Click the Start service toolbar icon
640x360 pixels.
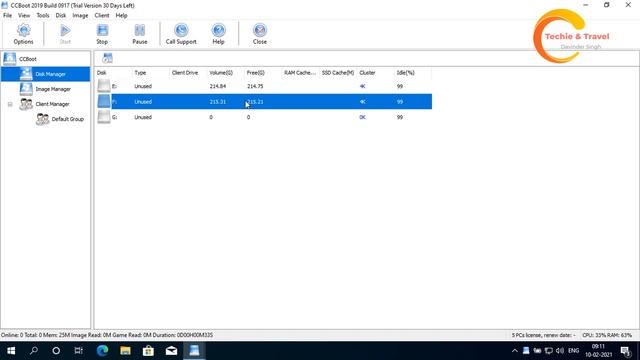pos(65,34)
